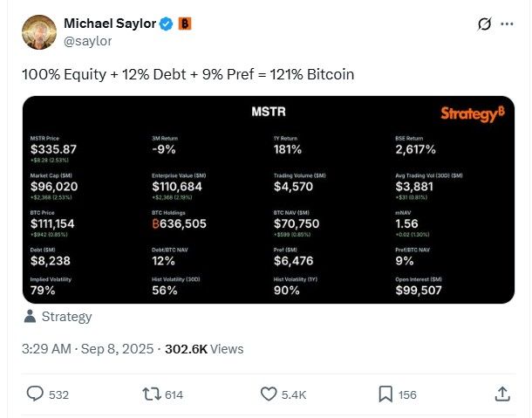
Task: Click the repost arrows icon
Action: 152,394
